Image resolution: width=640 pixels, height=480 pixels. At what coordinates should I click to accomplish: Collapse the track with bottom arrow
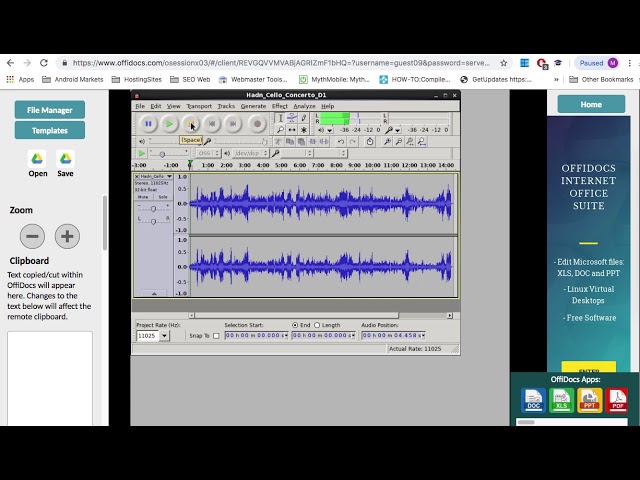pos(154,293)
